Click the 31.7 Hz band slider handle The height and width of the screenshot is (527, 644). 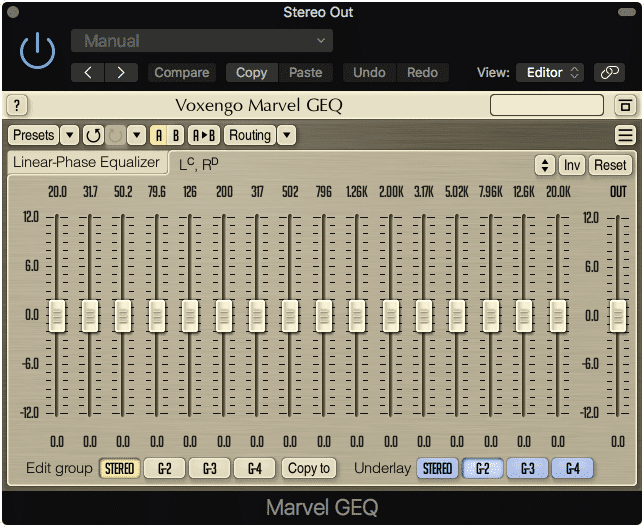[90, 315]
